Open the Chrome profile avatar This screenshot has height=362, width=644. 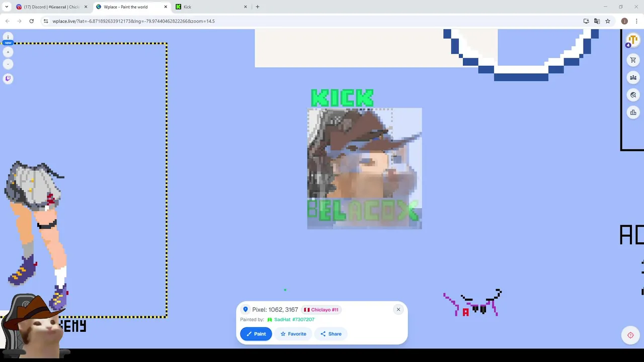(x=624, y=21)
